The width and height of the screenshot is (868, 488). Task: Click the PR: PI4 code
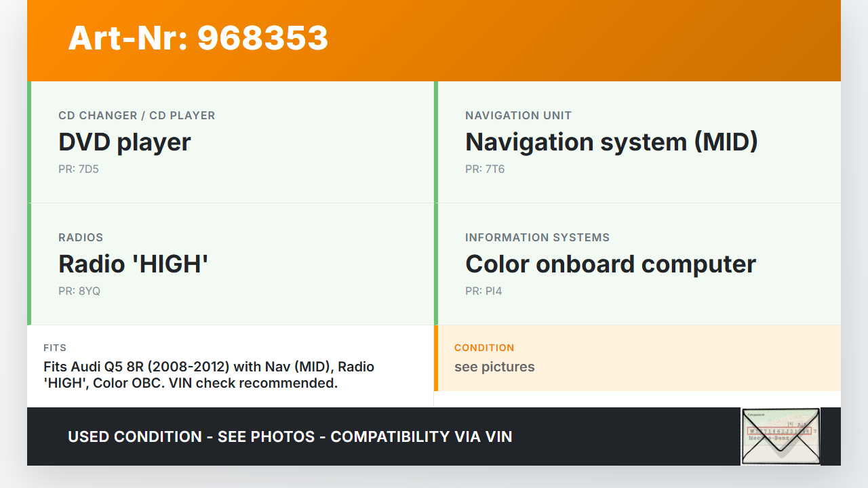[484, 291]
